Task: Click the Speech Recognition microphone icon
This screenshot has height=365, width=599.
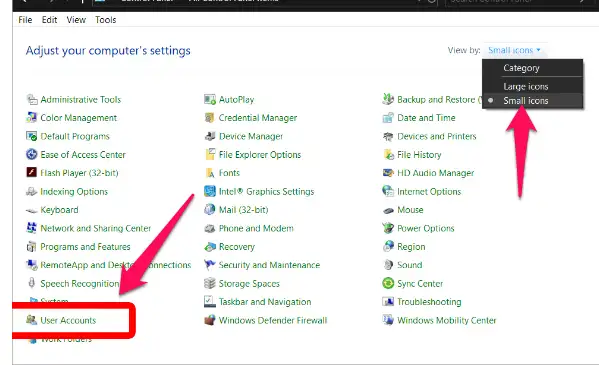Action: (x=32, y=283)
